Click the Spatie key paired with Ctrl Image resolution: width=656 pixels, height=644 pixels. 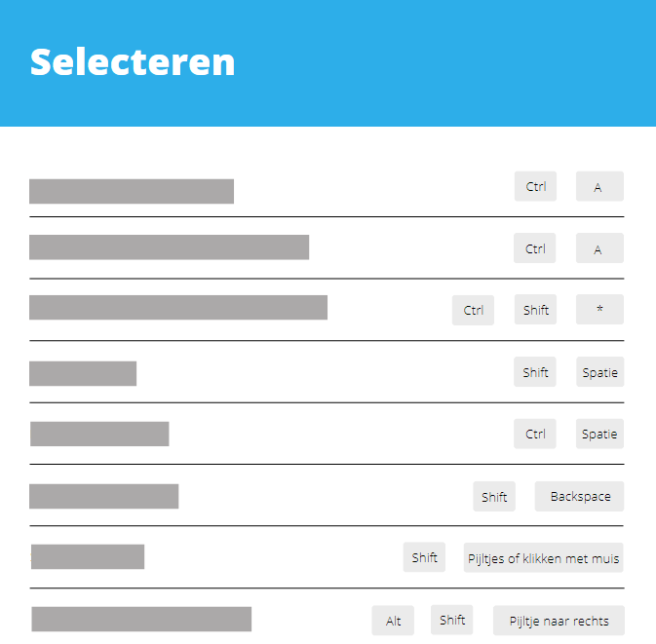[598, 434]
